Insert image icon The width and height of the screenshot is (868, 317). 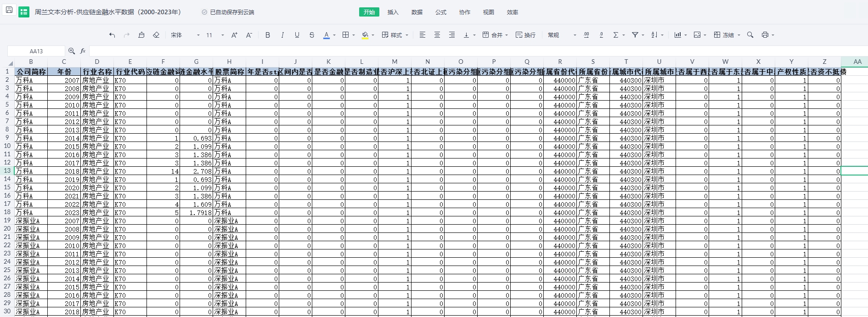click(697, 35)
